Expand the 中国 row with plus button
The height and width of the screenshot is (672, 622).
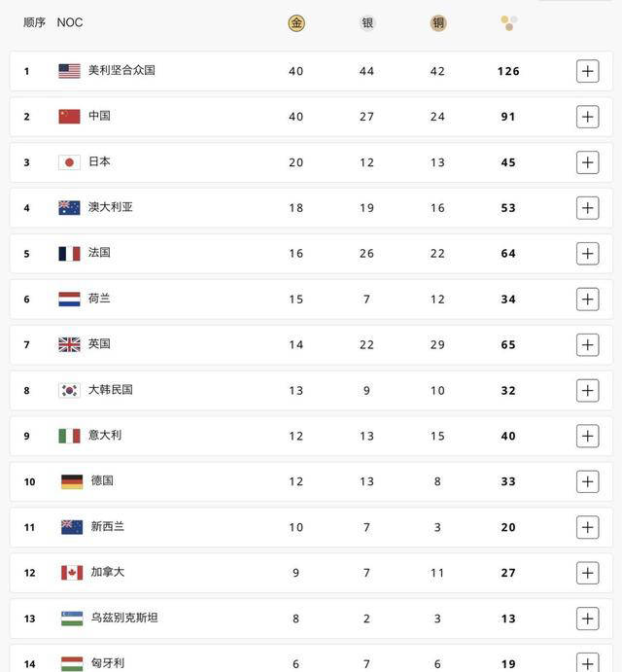[x=587, y=117]
